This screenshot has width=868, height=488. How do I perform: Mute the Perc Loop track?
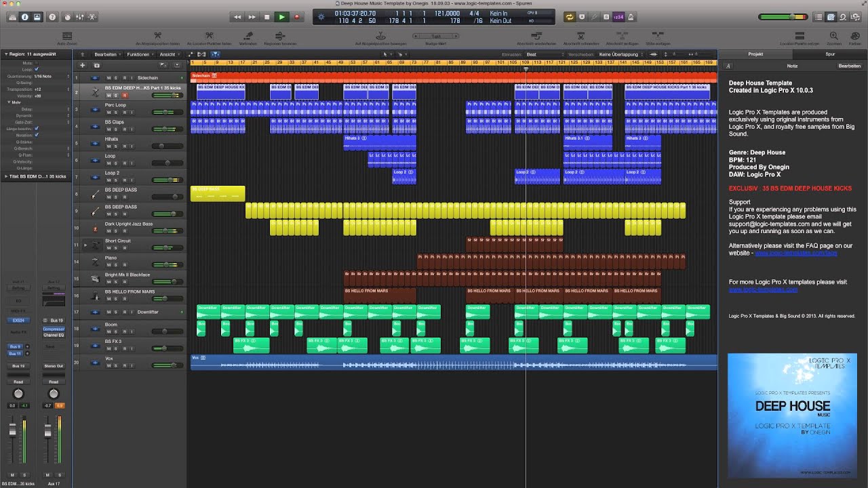pos(108,113)
